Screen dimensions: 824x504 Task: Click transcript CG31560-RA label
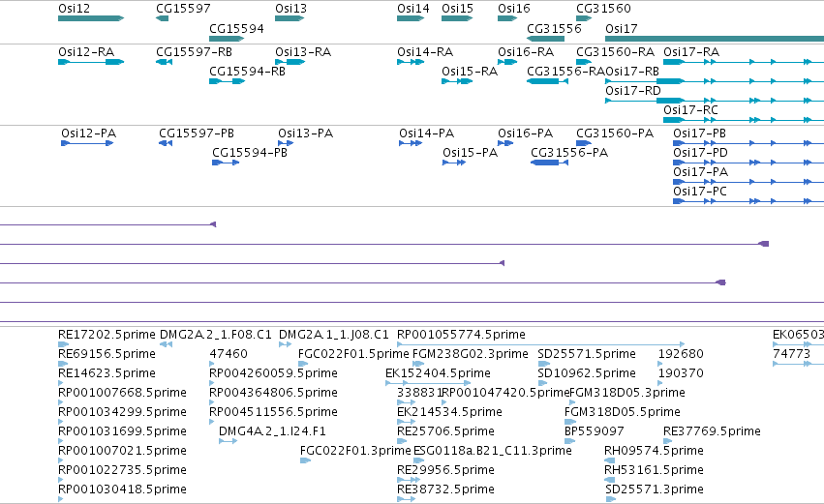click(615, 52)
